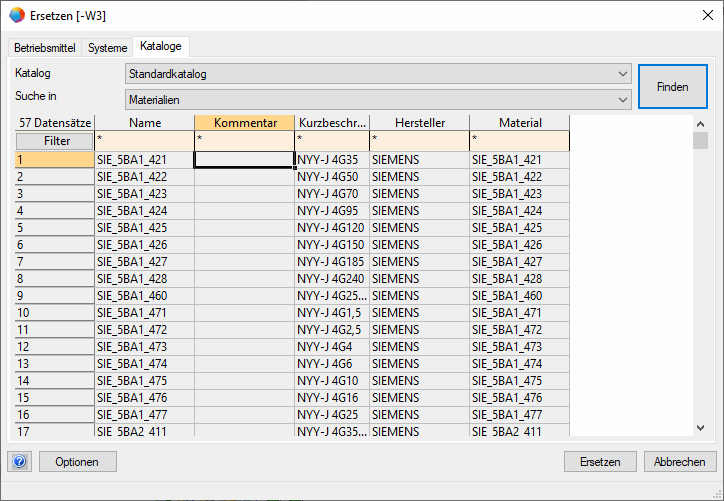The width and height of the screenshot is (724, 501).
Task: Select the SIE_5BA1_473 name cell
Action: 145,347
